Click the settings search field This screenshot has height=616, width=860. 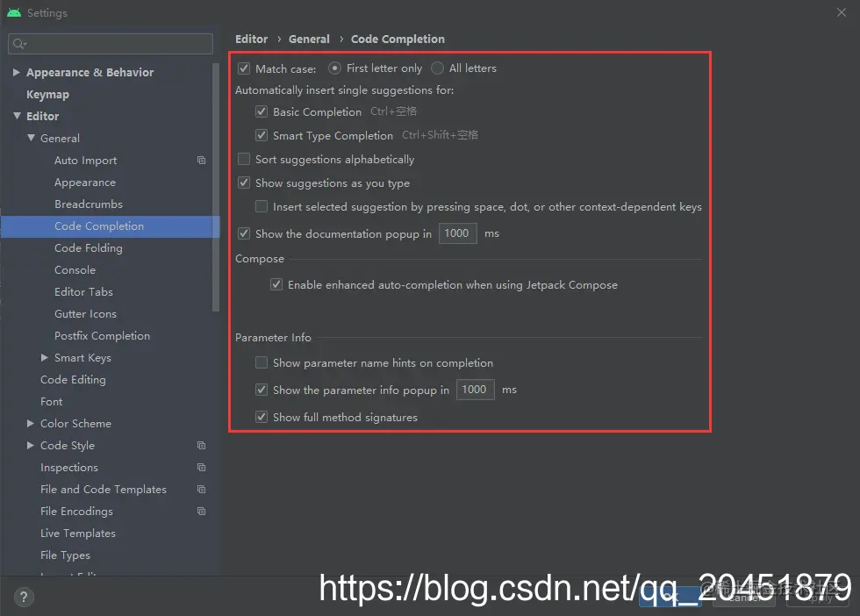(111, 43)
